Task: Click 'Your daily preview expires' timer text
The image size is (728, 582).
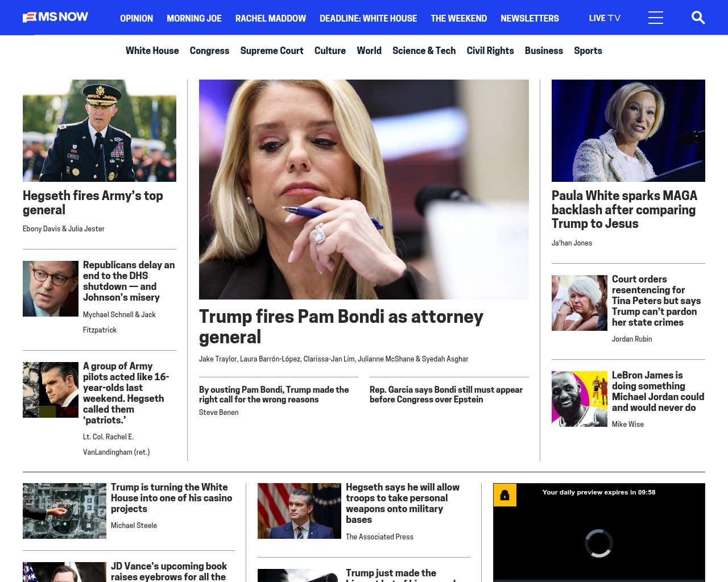Action: click(599, 492)
